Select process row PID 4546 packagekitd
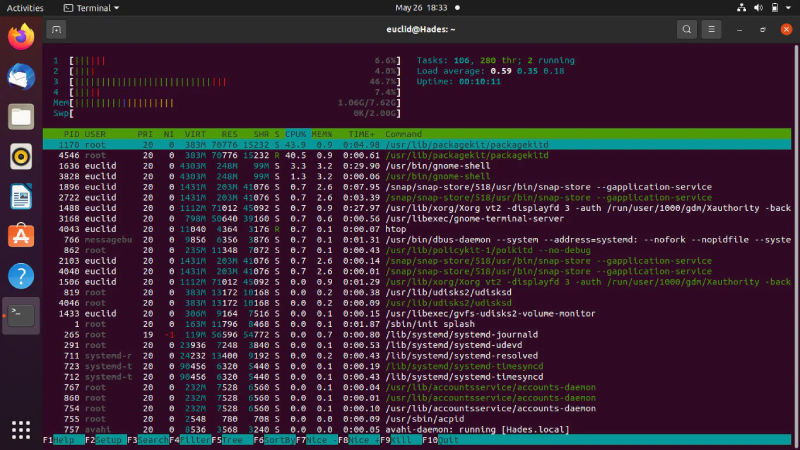800x450 pixels. tap(417, 155)
